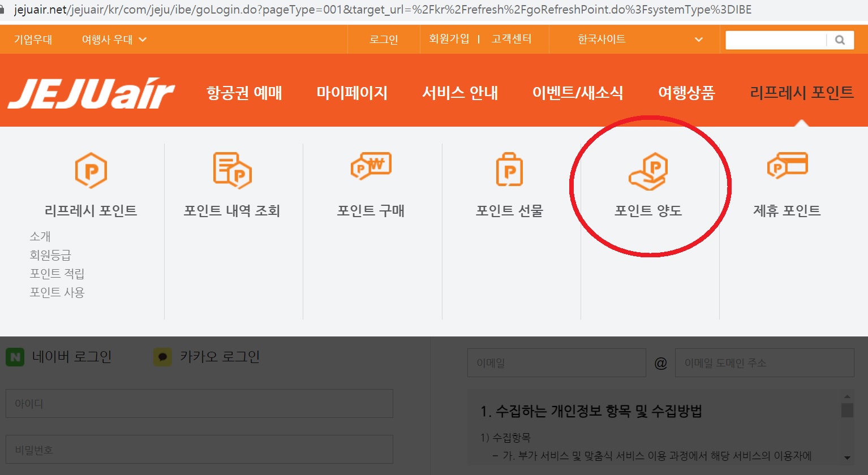Image resolution: width=868 pixels, height=475 pixels.
Task: Open the 포인트 적립 submenu link
Action: [57, 274]
